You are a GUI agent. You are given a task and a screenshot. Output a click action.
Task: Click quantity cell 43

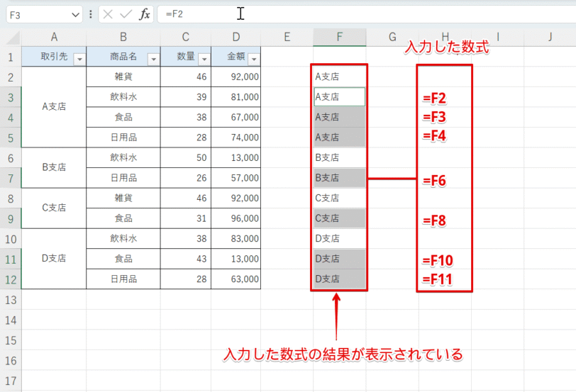click(186, 259)
